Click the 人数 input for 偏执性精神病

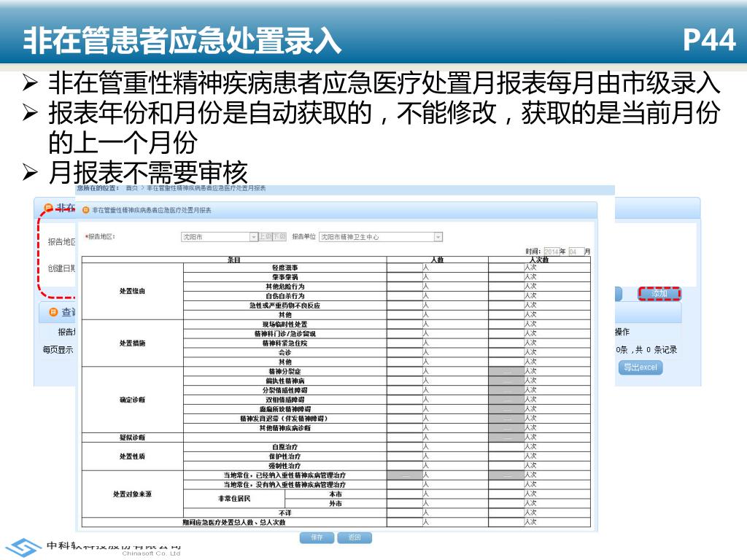coord(405,381)
